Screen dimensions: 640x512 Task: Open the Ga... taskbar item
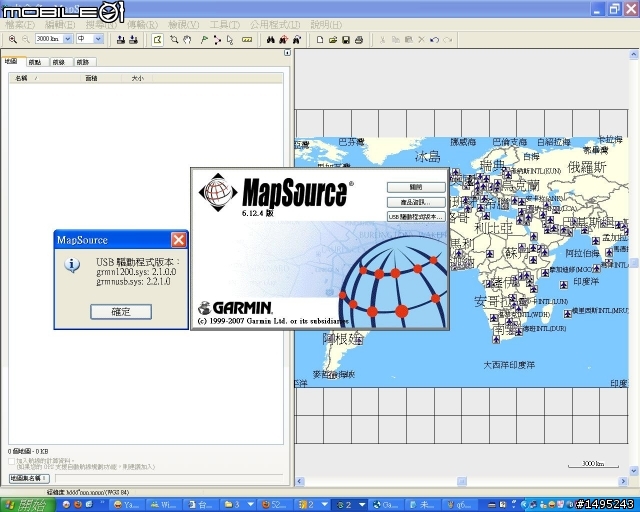[386, 505]
